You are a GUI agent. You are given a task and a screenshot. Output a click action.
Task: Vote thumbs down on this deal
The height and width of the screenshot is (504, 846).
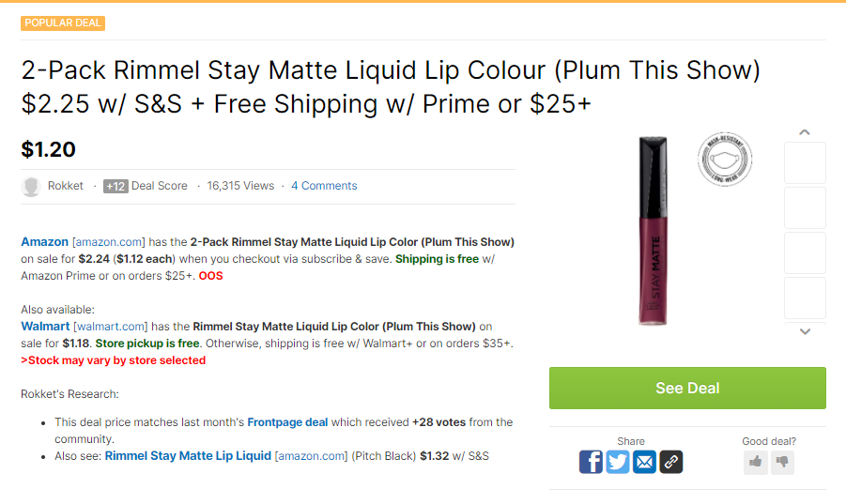click(781, 462)
